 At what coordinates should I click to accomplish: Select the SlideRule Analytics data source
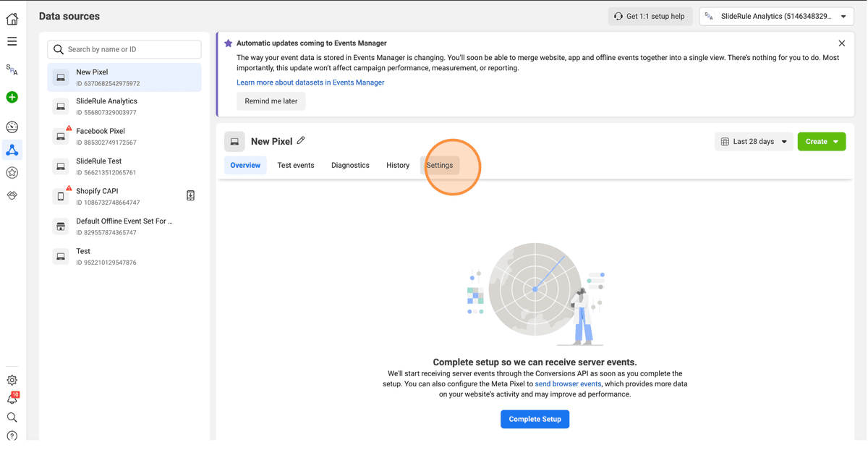[124, 106]
